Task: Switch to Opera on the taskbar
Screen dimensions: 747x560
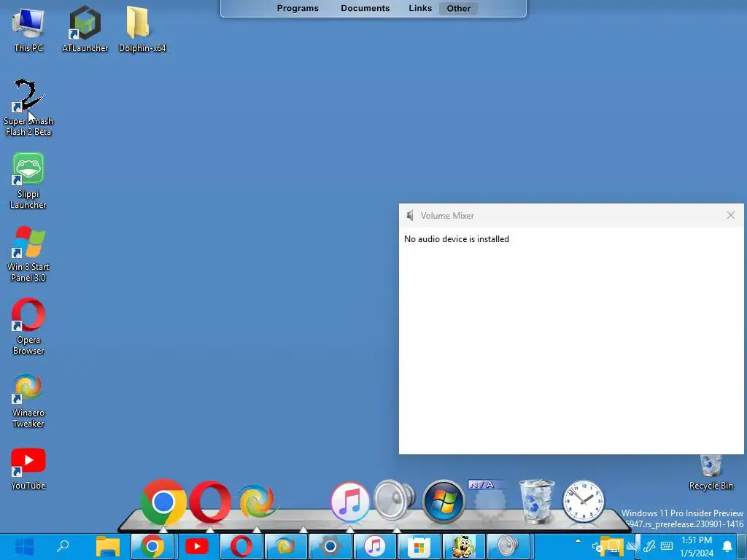Action: pos(241,546)
